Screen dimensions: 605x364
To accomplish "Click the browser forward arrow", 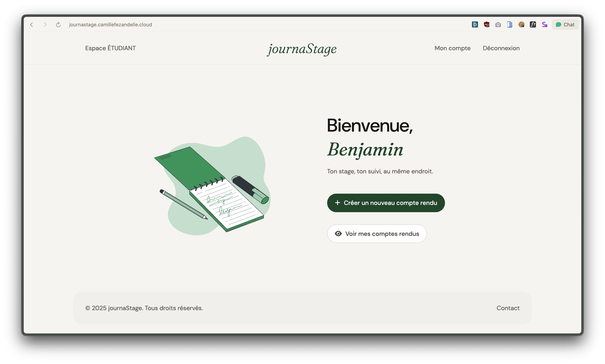I will pyautogui.click(x=45, y=24).
